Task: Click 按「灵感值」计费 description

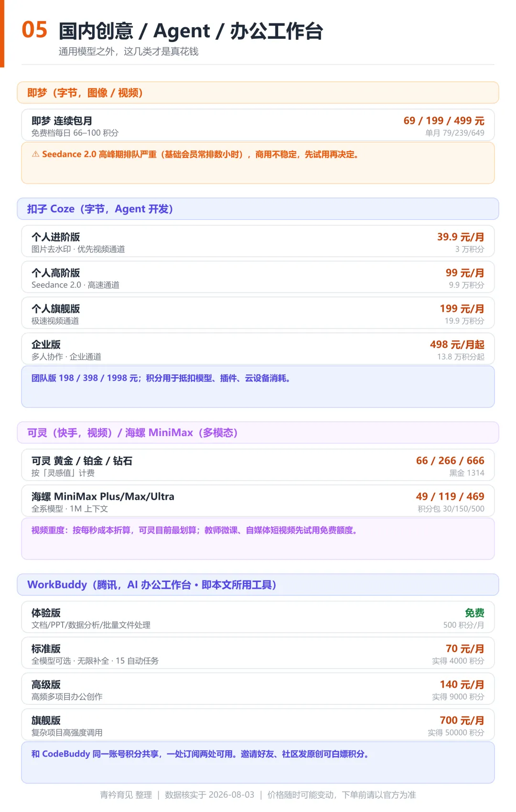Action: pos(63,473)
